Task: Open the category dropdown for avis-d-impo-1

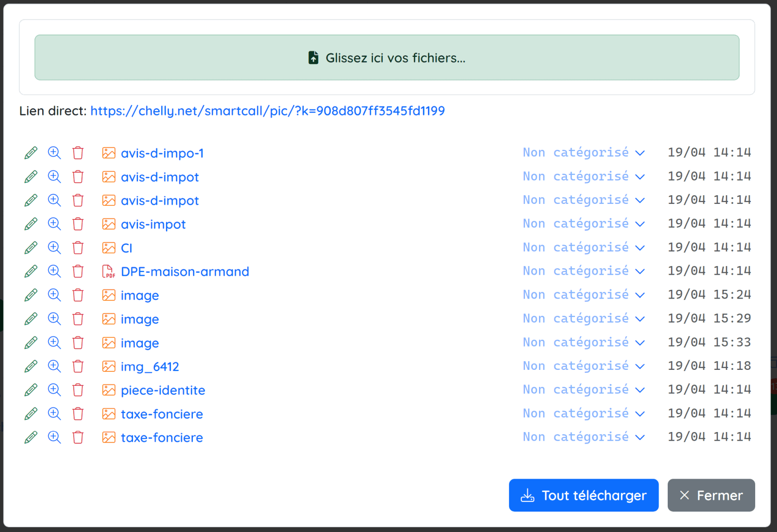Action: (583, 152)
